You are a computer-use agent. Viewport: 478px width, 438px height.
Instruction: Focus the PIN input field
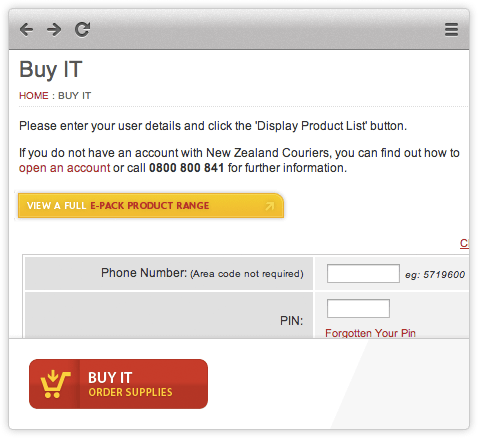click(358, 308)
